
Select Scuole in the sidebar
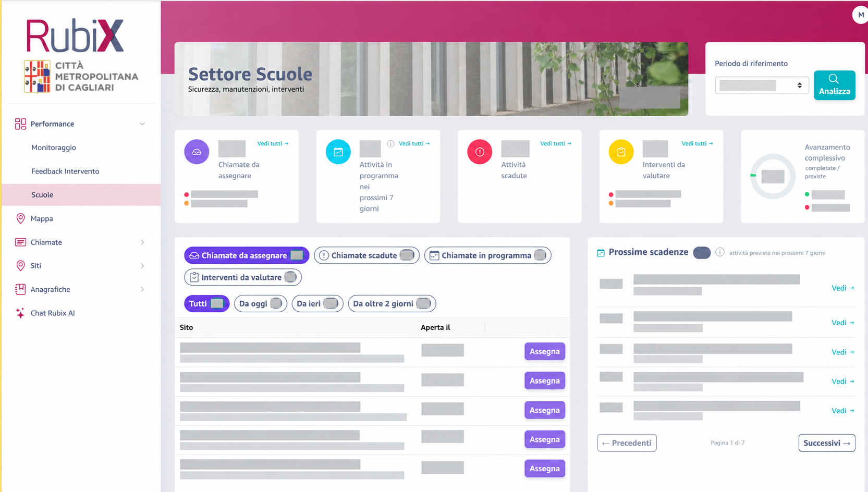tap(81, 195)
